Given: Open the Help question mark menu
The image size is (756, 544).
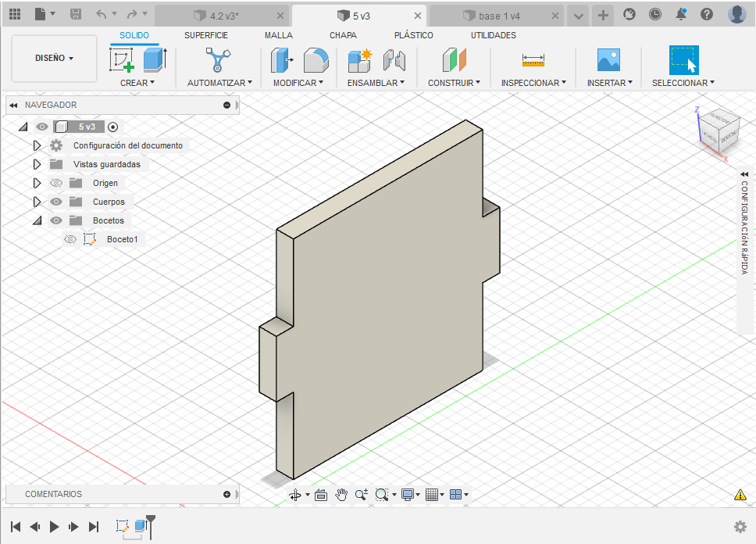Looking at the screenshot, I should [707, 15].
